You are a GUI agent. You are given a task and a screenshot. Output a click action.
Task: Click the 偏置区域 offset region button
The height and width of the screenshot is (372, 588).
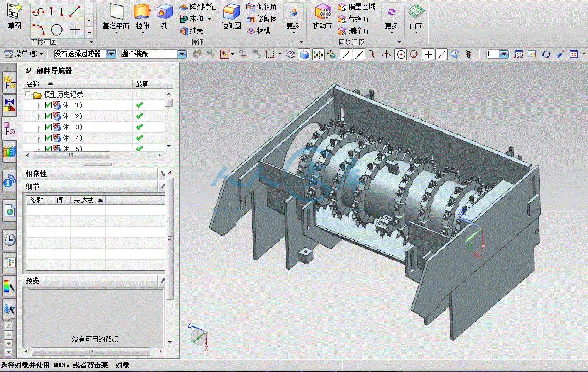pos(356,7)
